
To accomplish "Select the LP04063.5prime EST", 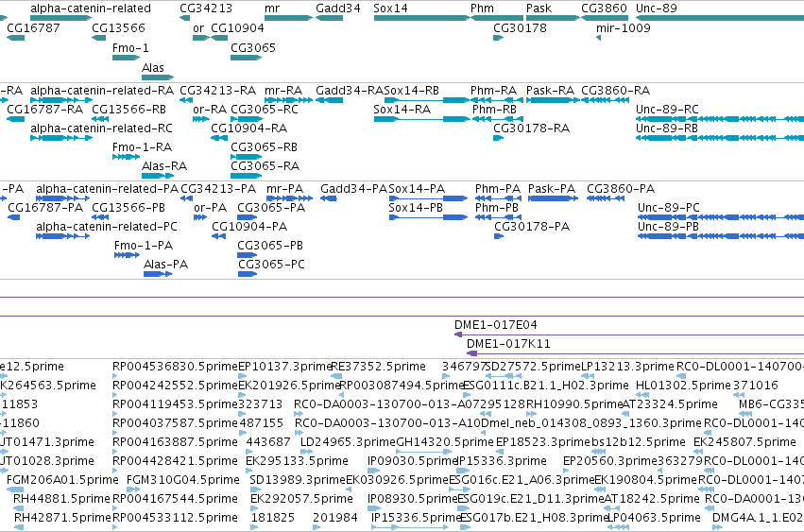I will pos(619,527).
